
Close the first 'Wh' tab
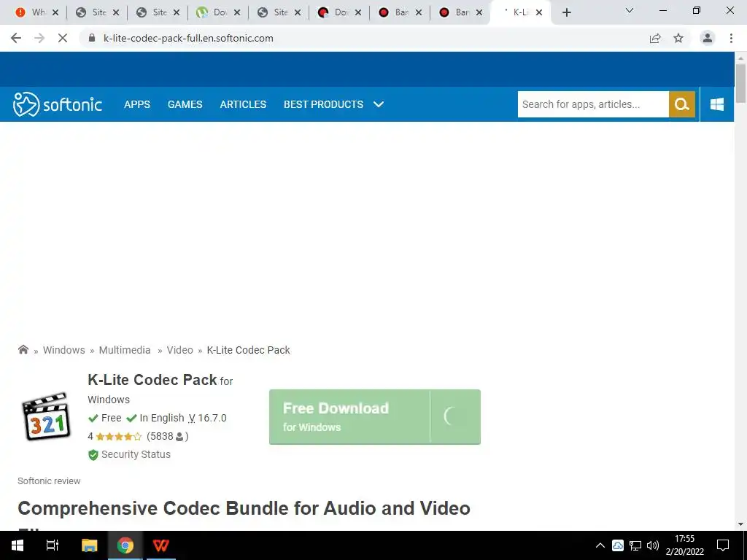click(55, 12)
